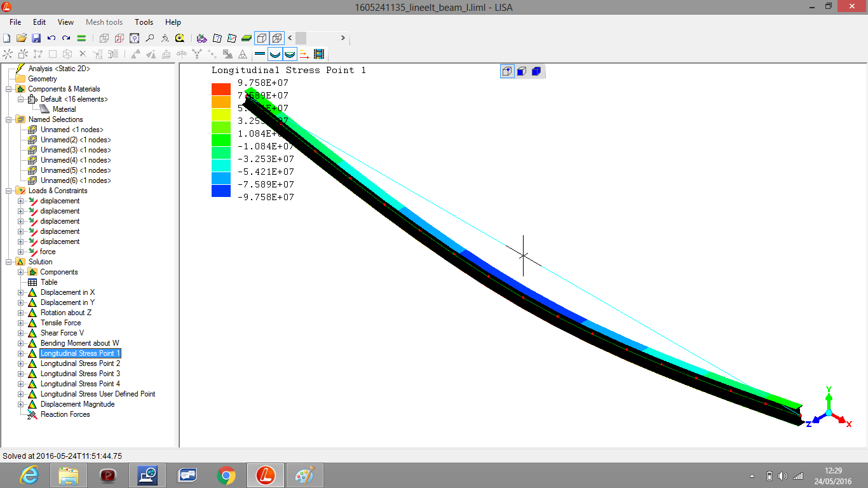This screenshot has width=868, height=488.
Task: Click the film strip animation icon
Action: 319,55
